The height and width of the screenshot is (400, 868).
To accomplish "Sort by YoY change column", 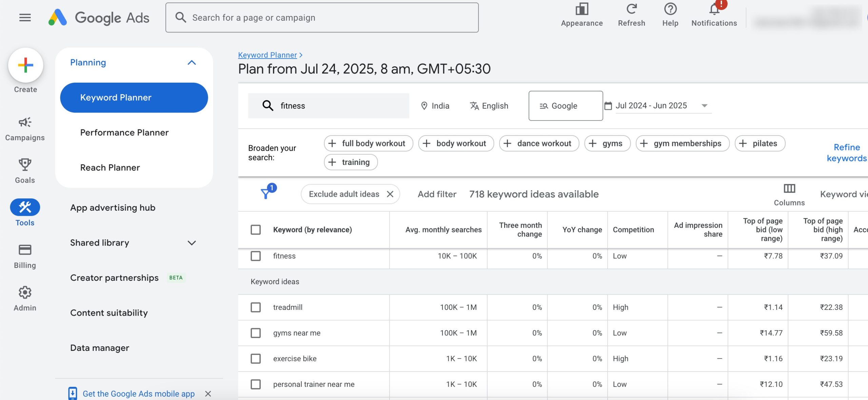I will 582,230.
